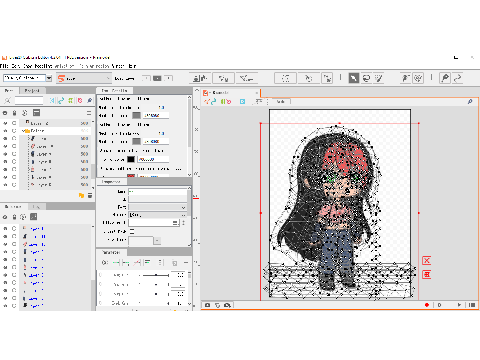Open the workspace dropdown at the toolbar's left

tap(49, 78)
